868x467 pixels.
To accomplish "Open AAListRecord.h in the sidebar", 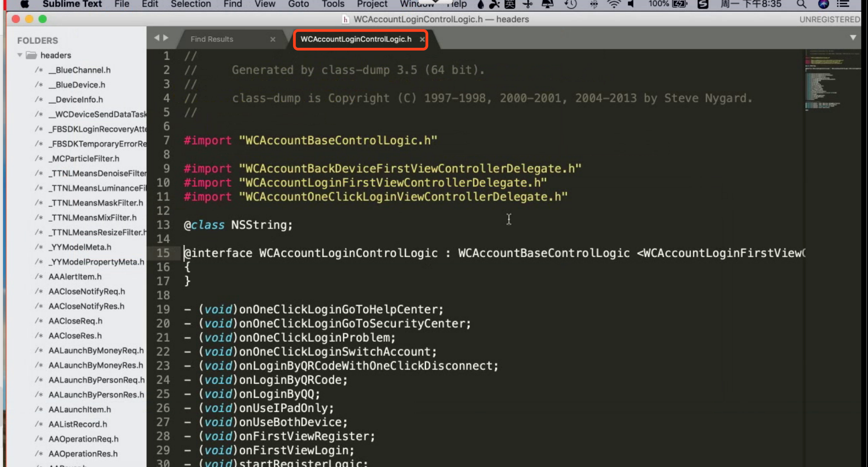I will [78, 424].
